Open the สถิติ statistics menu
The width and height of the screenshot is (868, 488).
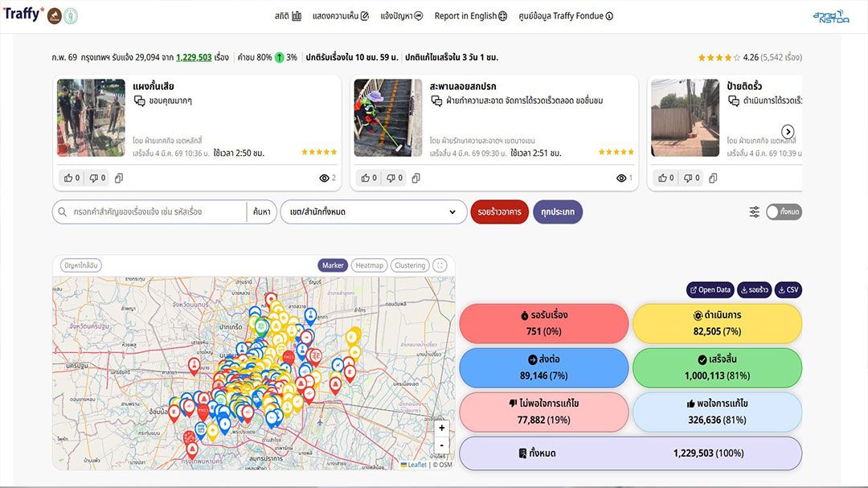pos(288,16)
